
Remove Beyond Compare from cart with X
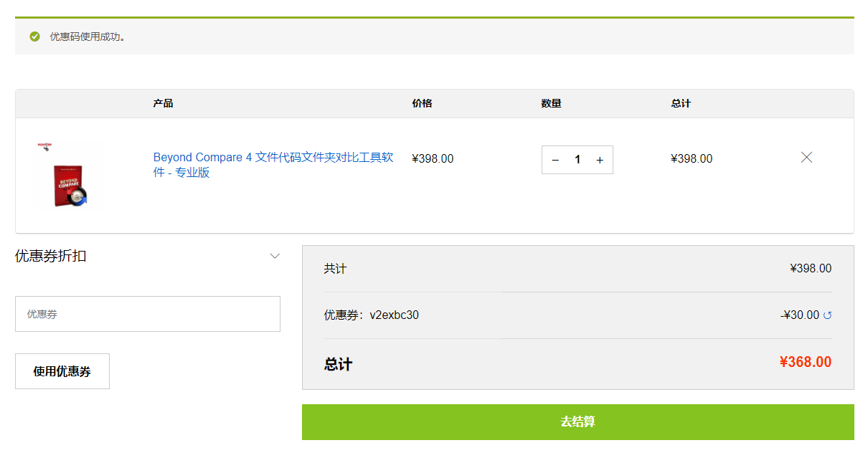point(806,158)
